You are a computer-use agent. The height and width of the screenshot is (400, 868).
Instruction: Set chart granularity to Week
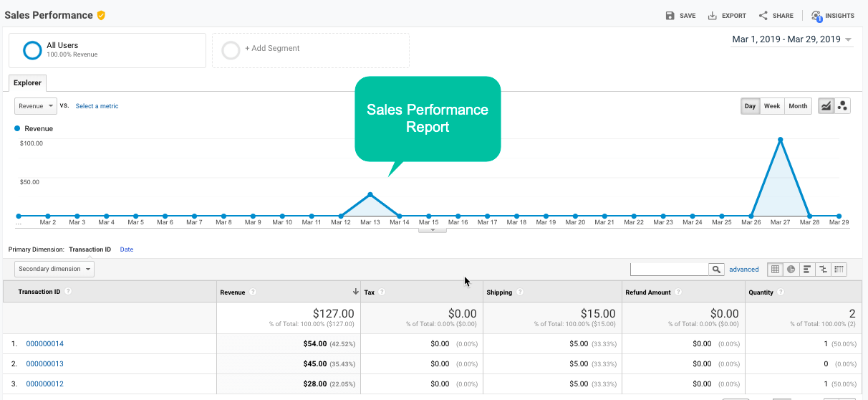pos(772,106)
